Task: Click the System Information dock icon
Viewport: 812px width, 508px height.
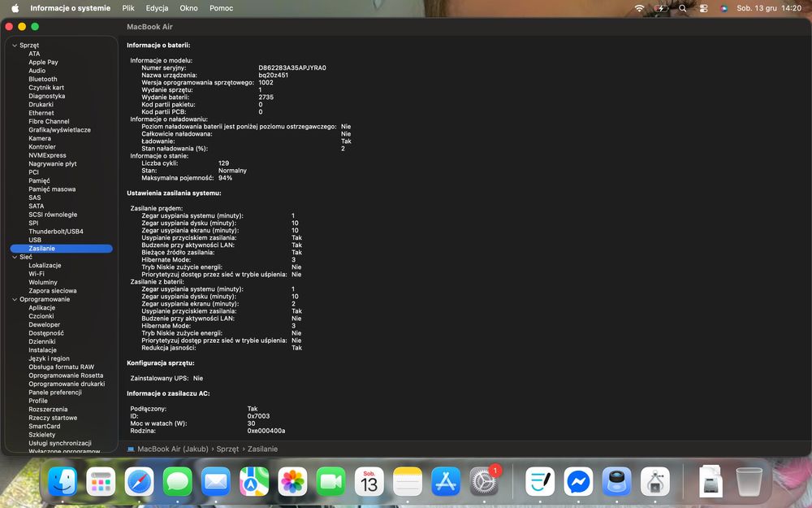Action: (654, 481)
